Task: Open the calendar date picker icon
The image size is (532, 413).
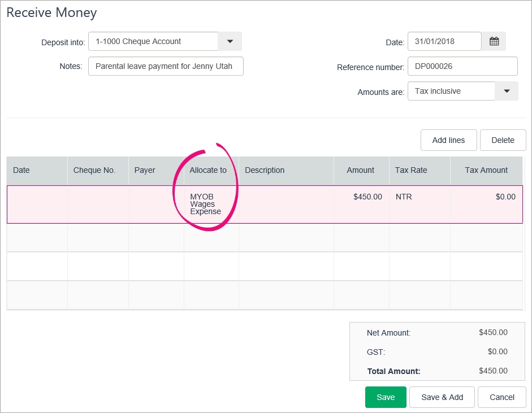Action: point(494,41)
